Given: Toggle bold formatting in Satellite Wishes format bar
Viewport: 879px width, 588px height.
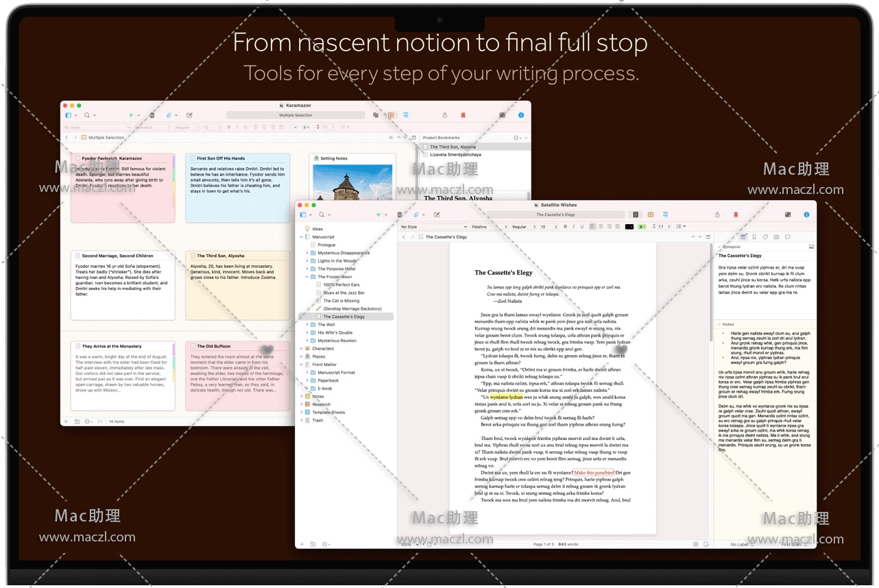Looking at the screenshot, I should point(565,227).
